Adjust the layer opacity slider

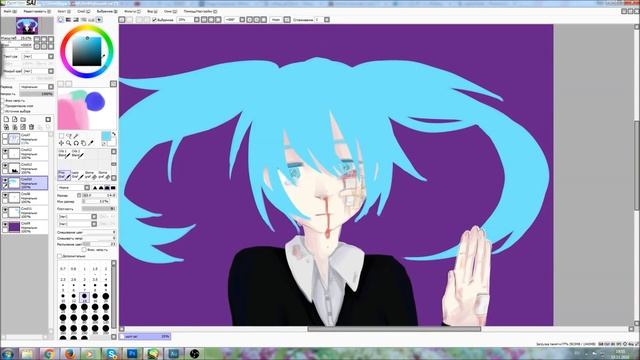36,94
